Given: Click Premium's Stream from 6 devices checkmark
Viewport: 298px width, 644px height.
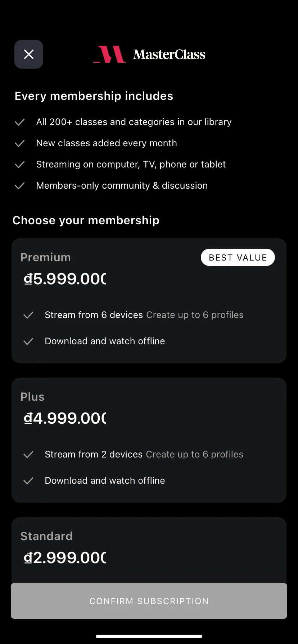Looking at the screenshot, I should (28, 315).
